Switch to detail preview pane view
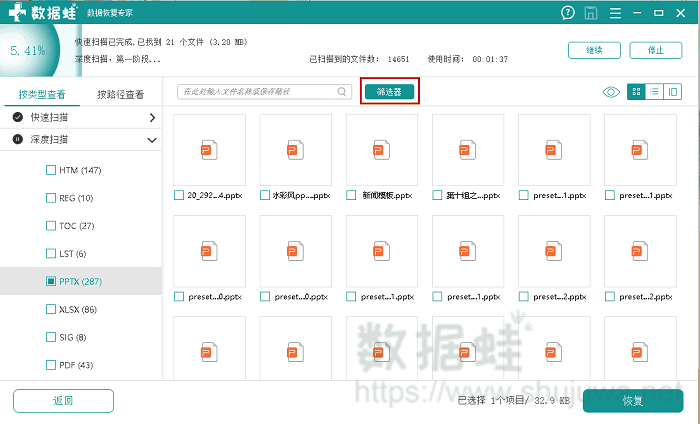Image resolution: width=700 pixels, height=424 pixels. 673,92
